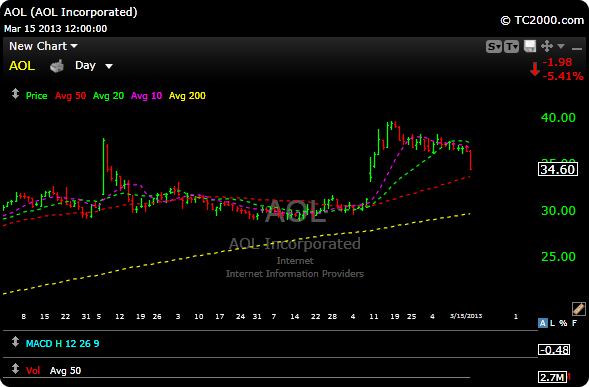
Task: Click the 40.00 price axis label
Action: click(558, 118)
